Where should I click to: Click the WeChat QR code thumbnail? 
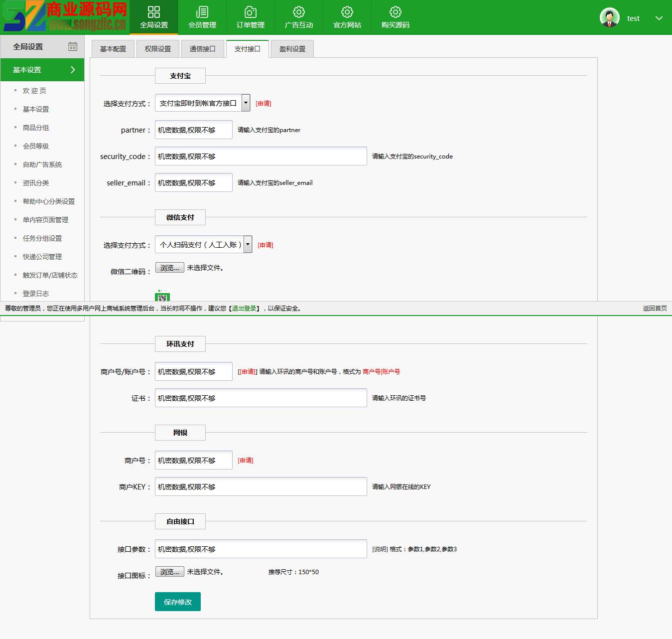click(162, 297)
